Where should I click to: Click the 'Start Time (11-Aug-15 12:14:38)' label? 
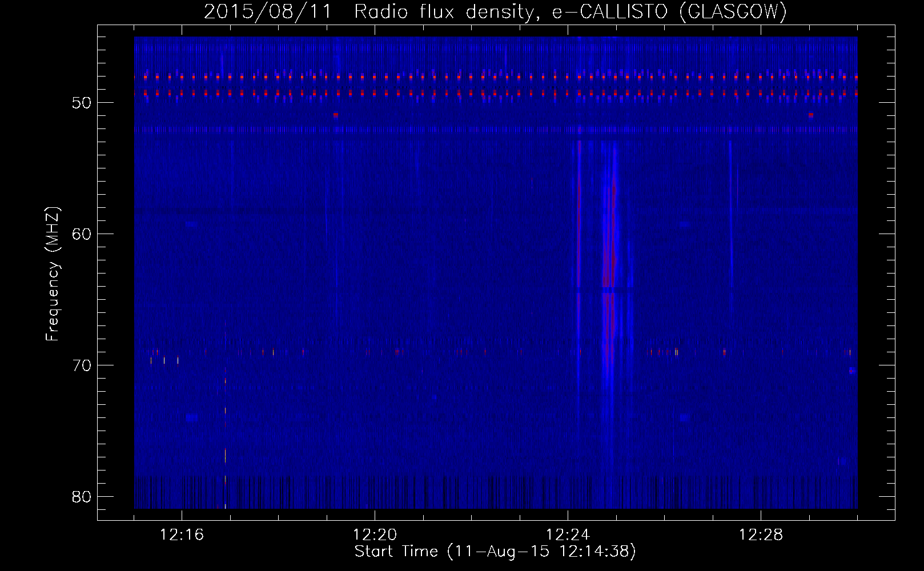[495, 552]
